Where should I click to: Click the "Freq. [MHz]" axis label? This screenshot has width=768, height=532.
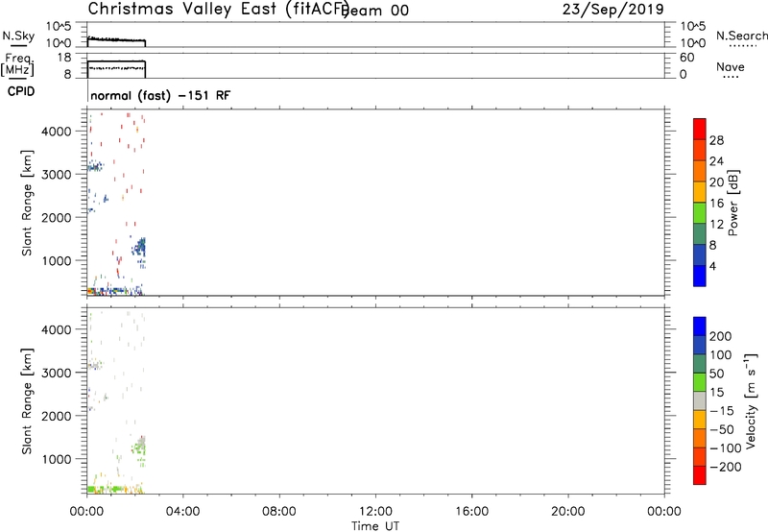17,64
